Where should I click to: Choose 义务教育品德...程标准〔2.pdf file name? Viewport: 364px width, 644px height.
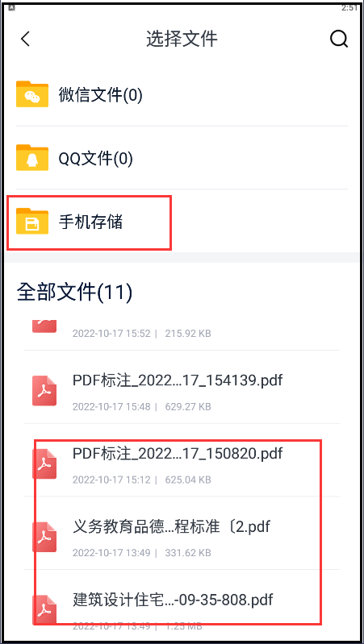click(171, 526)
